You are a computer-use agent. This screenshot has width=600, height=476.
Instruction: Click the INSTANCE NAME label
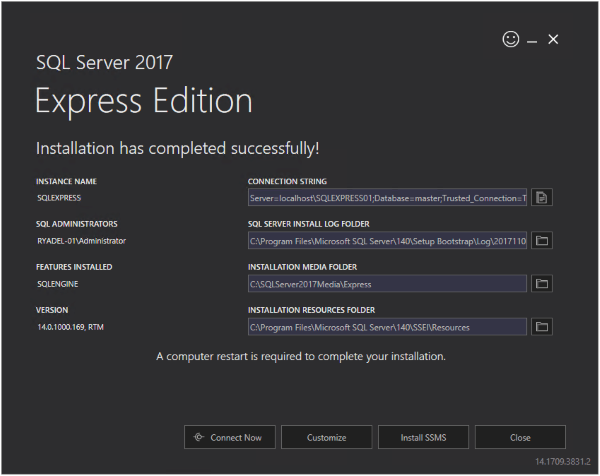pos(66,181)
